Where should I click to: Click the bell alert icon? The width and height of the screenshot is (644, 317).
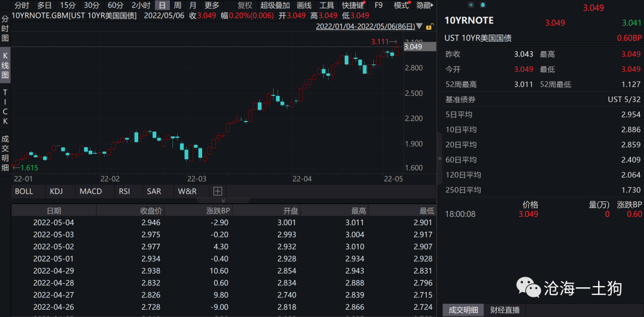click(x=482, y=5)
